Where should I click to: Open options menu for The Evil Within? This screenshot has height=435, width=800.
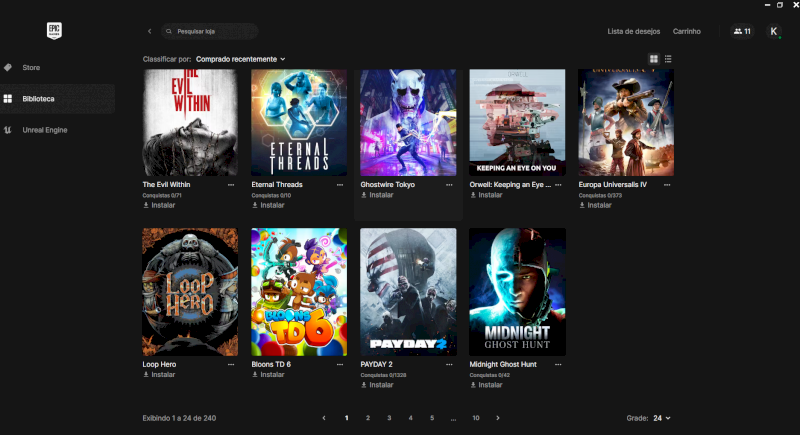[x=231, y=185]
